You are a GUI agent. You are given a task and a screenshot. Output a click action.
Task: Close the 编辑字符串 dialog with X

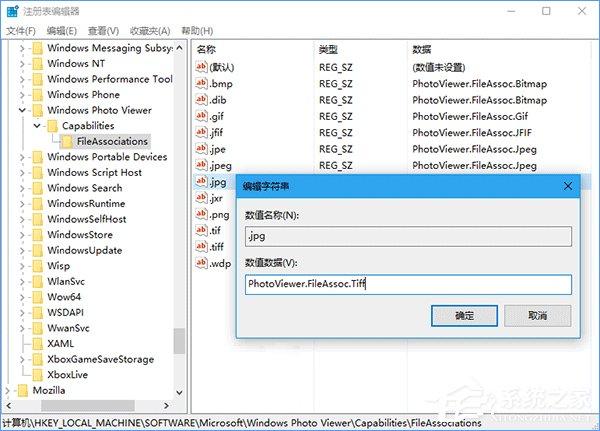[568, 186]
